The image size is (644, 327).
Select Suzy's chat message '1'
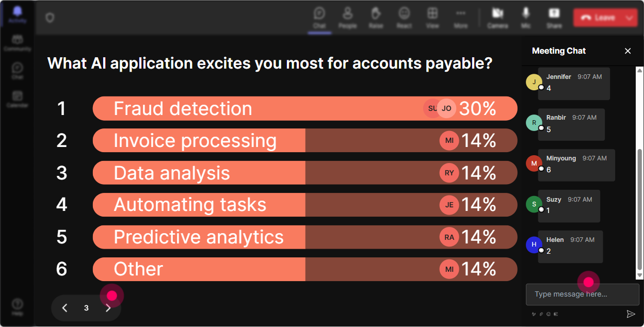[x=569, y=206]
